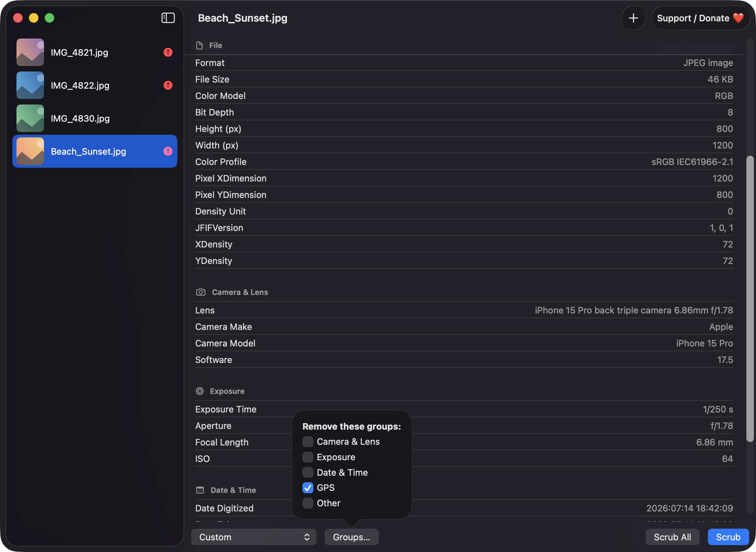Image resolution: width=756 pixels, height=552 pixels.
Task: Click the plus add-files button
Action: pos(633,18)
